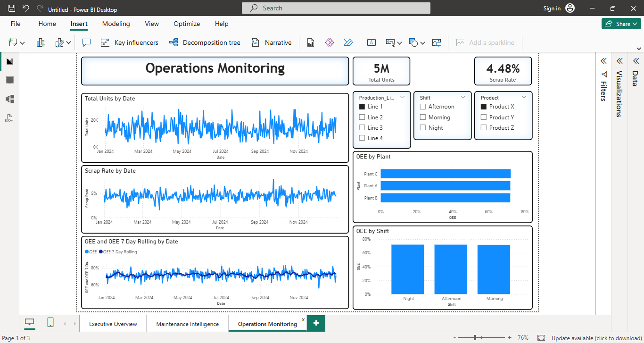Insert a Power Automate visual
This screenshot has height=343, width=644.
(x=348, y=42)
